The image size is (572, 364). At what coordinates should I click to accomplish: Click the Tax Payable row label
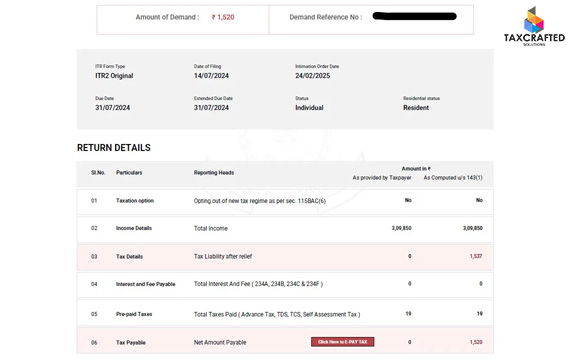[131, 342]
